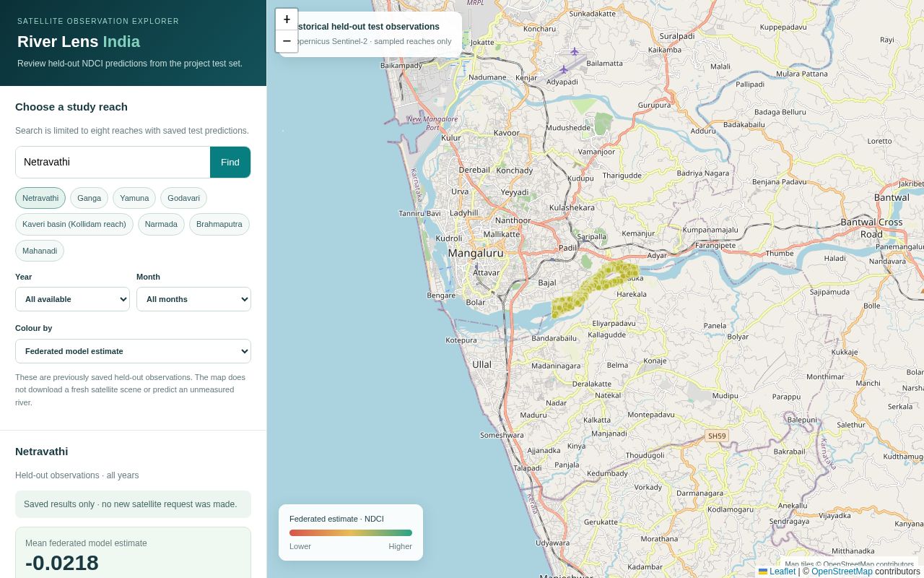The height and width of the screenshot is (578, 924).
Task: Click the NDCI gradient colour bar in the legend
Action: [351, 532]
